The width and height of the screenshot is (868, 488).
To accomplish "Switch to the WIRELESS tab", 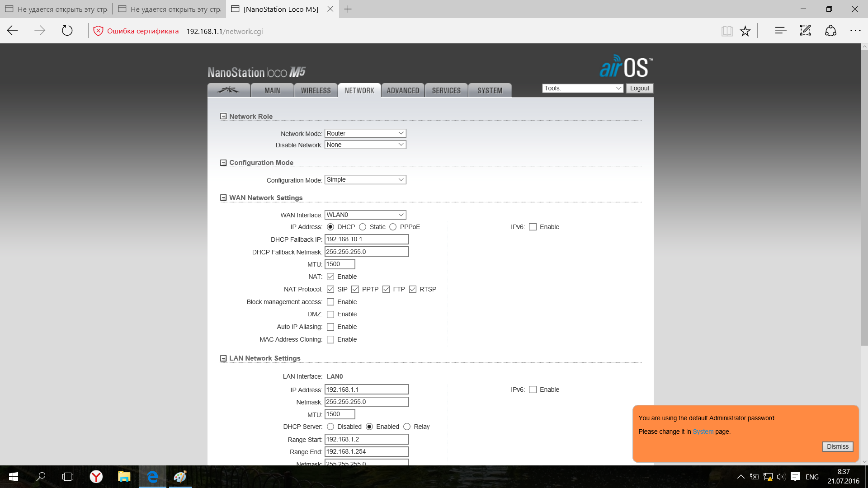I will (316, 90).
